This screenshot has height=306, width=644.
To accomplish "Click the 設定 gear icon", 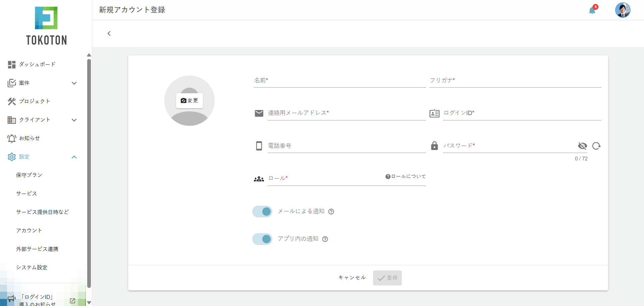I will 12,157.
